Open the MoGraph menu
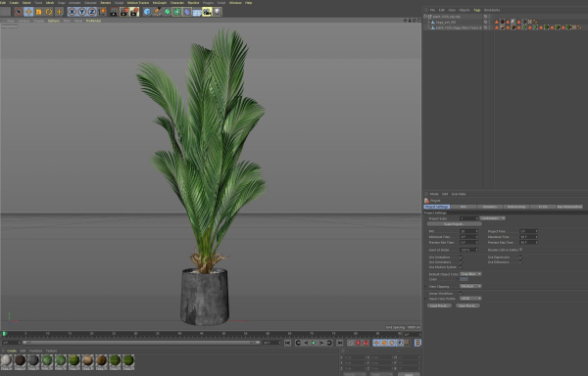 160,3
